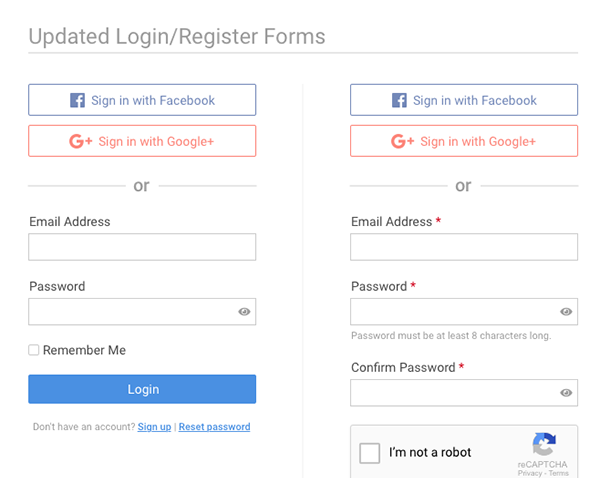Screen dimensions: 610x478
Task: Tick the I'm not a robot checkbox
Action: (370, 453)
